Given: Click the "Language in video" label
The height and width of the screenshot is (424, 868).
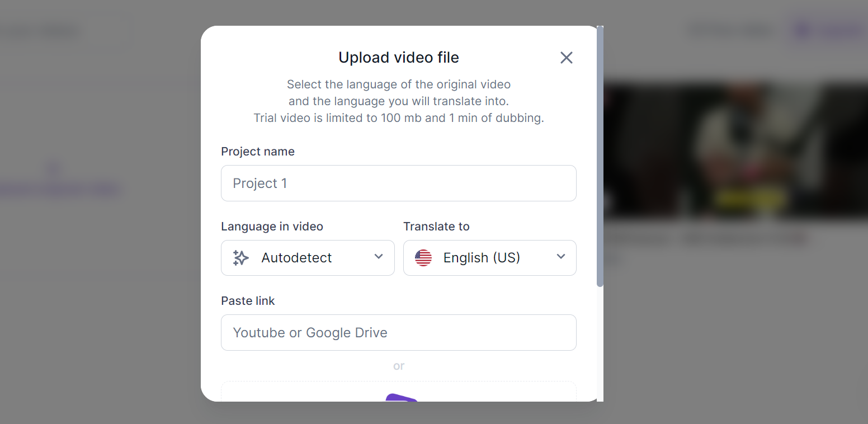Looking at the screenshot, I should (272, 227).
